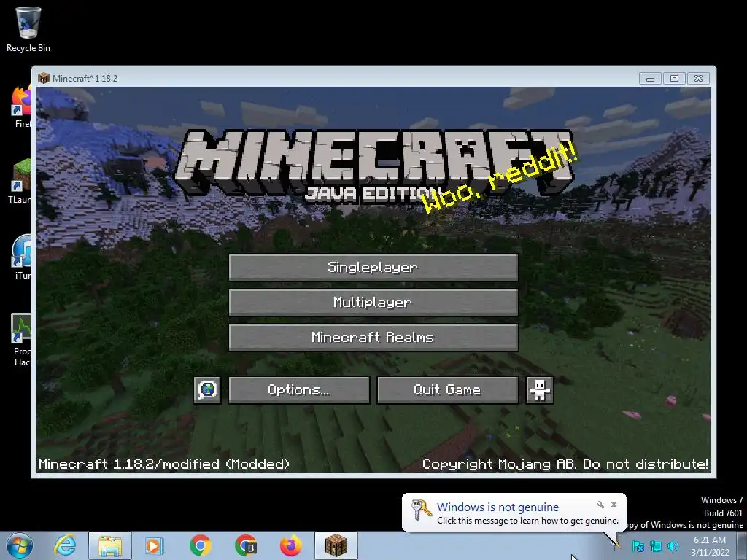The image size is (747, 560).
Task: Open accessibility settings figure icon
Action: (x=540, y=390)
